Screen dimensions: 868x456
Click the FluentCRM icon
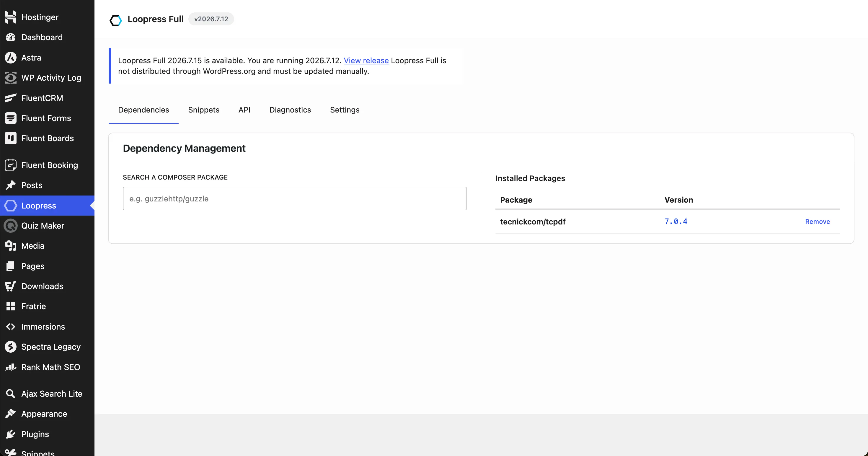(10, 98)
